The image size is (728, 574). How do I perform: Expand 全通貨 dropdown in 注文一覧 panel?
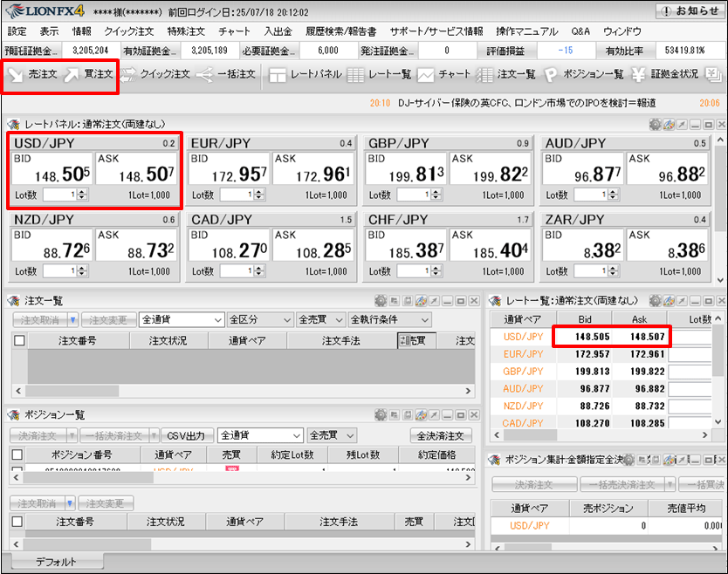coord(182,320)
